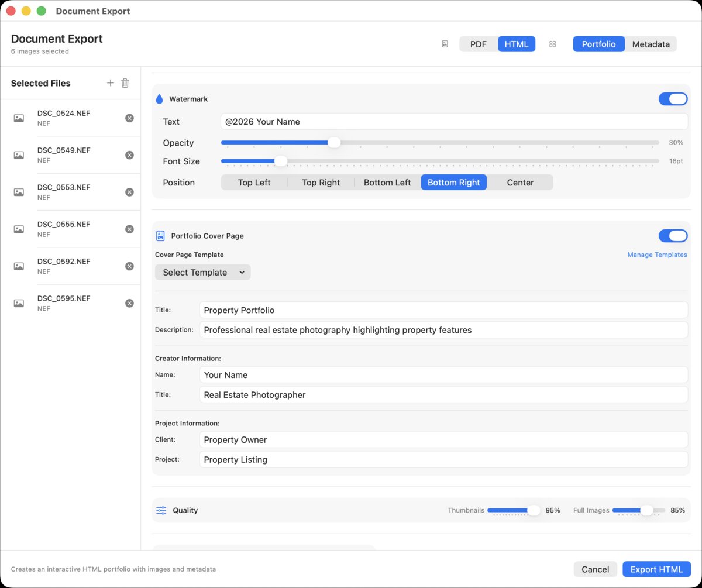Open the Metadata tab

coord(651,43)
